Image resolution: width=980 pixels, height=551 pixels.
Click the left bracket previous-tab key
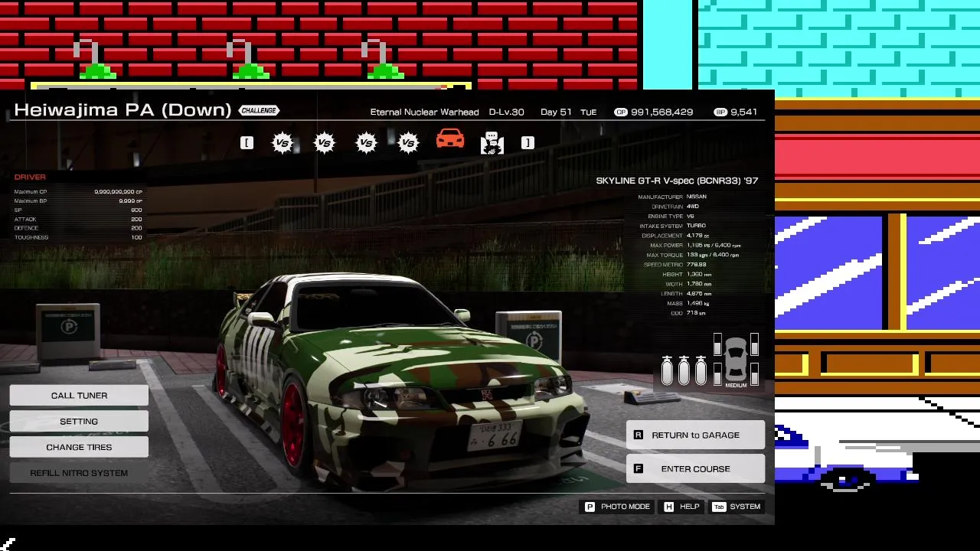[x=247, y=142]
